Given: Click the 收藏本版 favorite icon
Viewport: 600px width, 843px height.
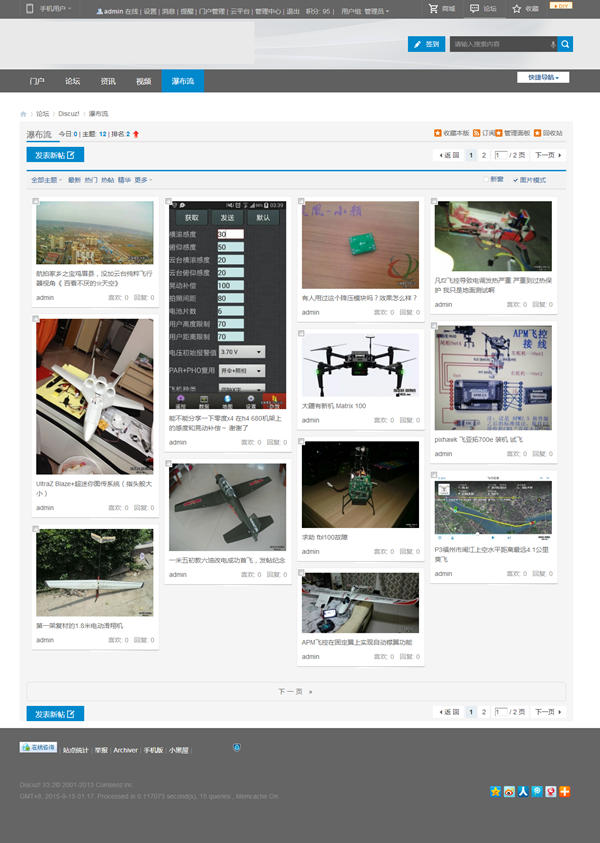Looking at the screenshot, I should [438, 133].
